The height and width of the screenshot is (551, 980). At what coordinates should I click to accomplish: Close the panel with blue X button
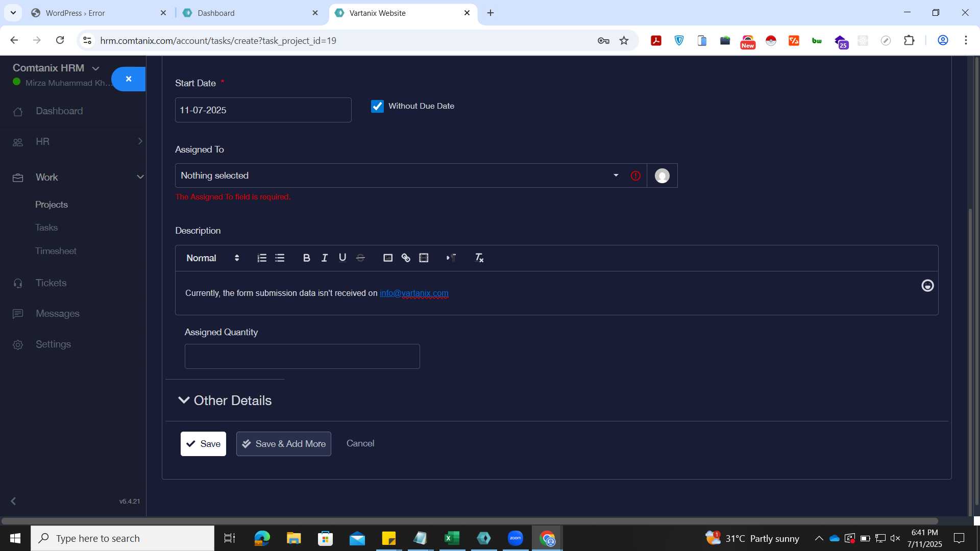129,79
